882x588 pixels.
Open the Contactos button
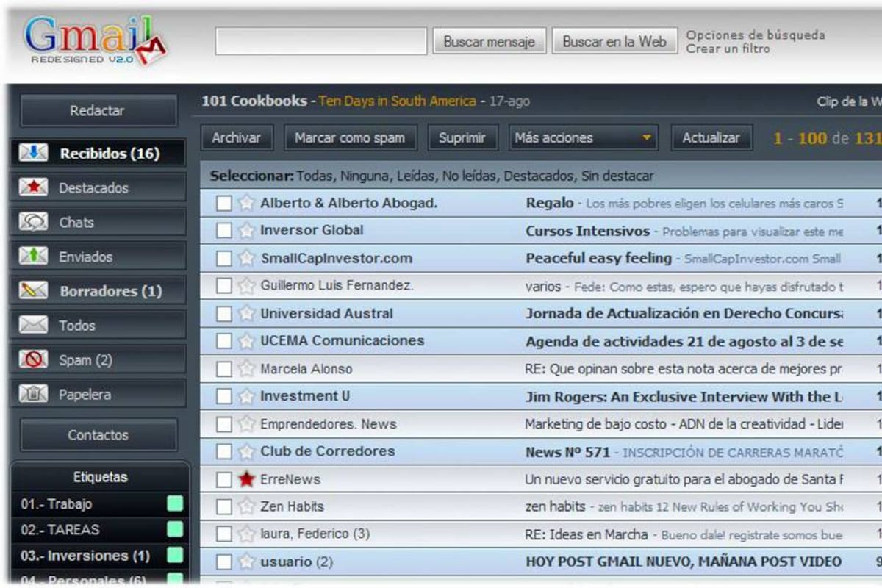pos(98,434)
